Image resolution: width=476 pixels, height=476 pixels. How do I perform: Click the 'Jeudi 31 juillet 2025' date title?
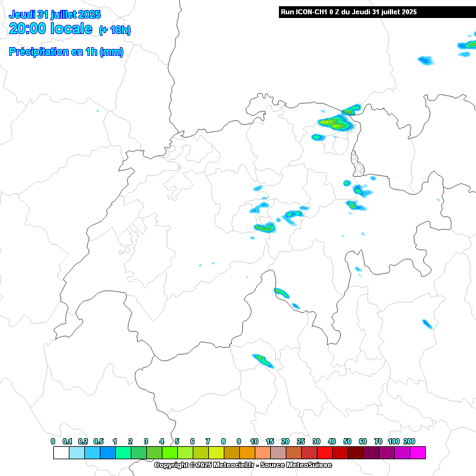55,14
